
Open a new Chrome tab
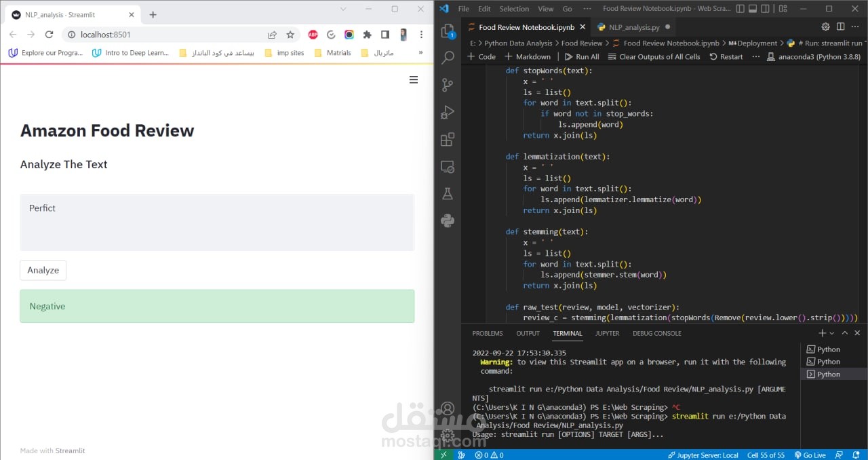(x=153, y=14)
